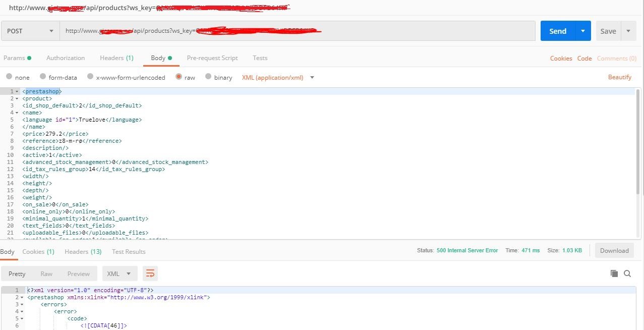Screen dimensions: 644x330
Task: Collapse name node at request line 4
Action: point(17,113)
